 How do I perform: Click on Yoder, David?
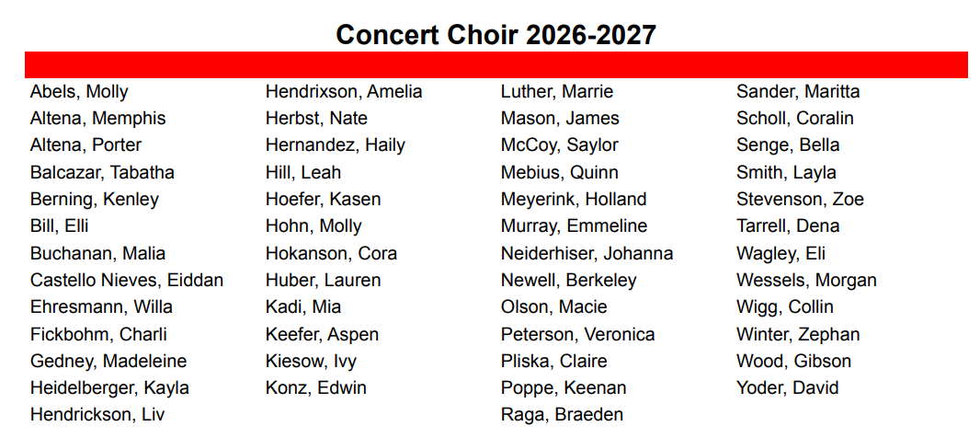pyautogui.click(x=787, y=387)
